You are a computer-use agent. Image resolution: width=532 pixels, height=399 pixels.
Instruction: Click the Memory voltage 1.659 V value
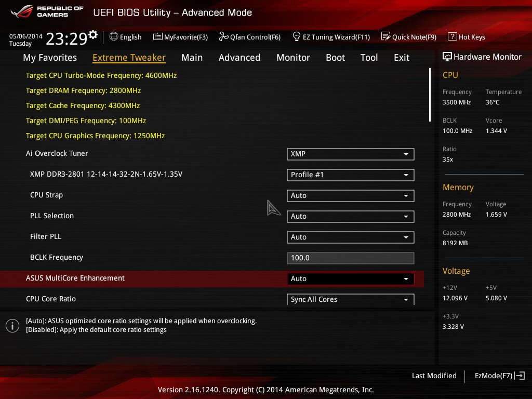point(496,215)
